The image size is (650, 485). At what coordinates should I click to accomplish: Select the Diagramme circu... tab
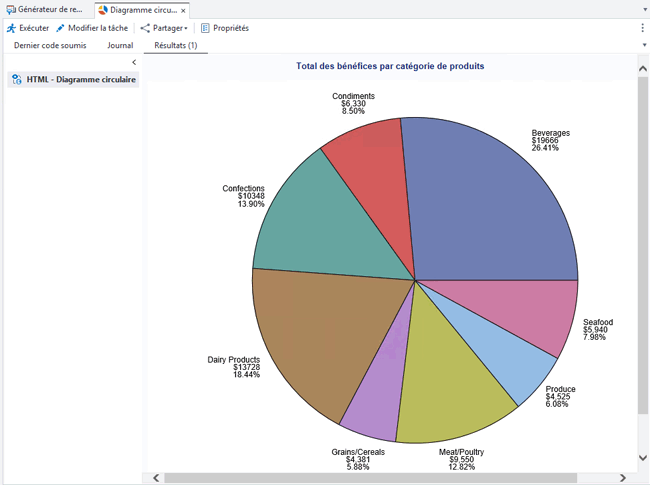click(142, 10)
